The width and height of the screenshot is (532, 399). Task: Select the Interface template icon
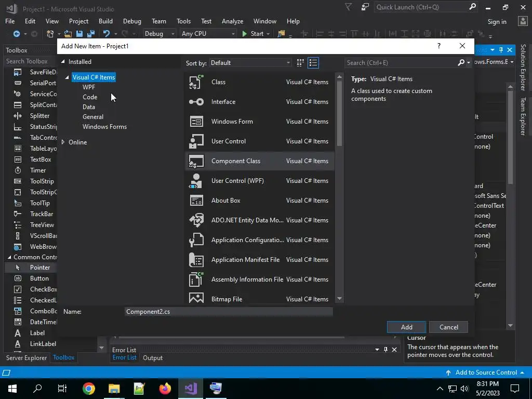[x=196, y=102]
